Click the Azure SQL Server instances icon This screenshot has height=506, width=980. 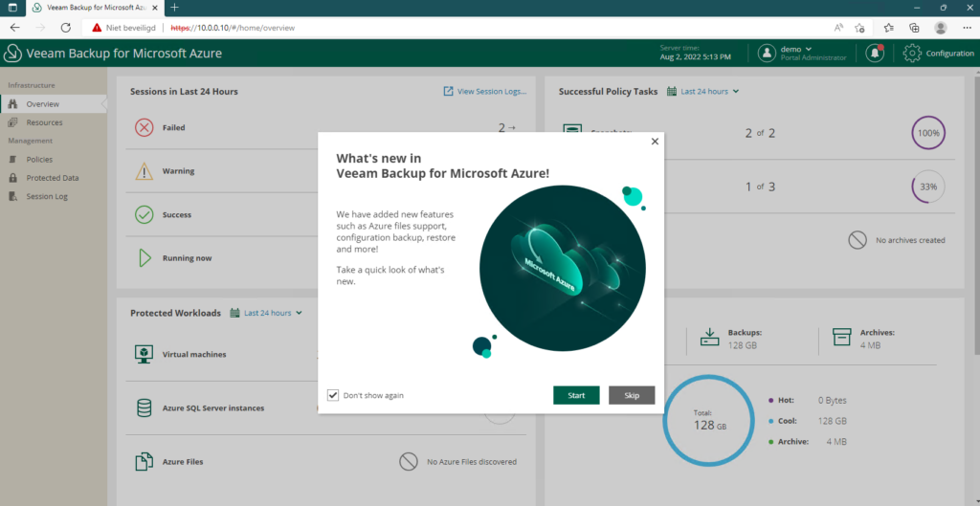[x=144, y=408]
